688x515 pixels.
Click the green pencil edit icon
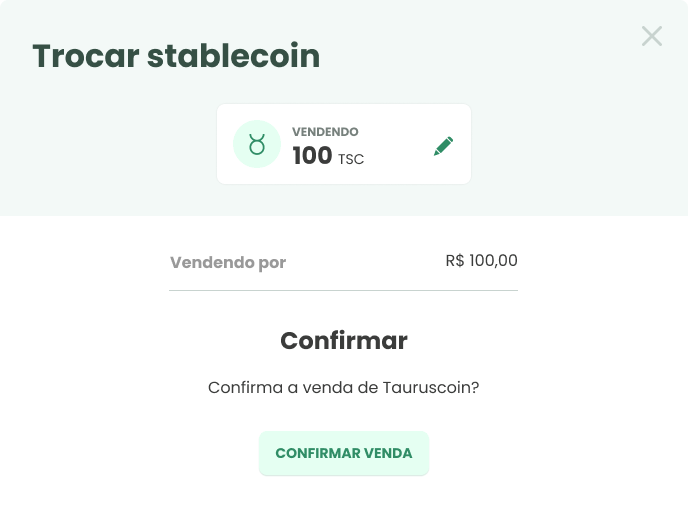pos(444,146)
